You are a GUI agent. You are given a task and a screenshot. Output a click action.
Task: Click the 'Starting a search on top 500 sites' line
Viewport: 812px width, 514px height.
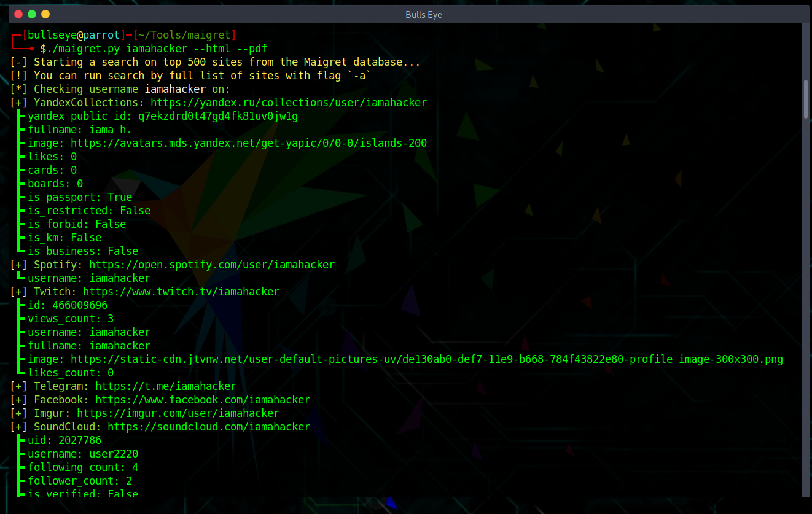[x=215, y=62]
